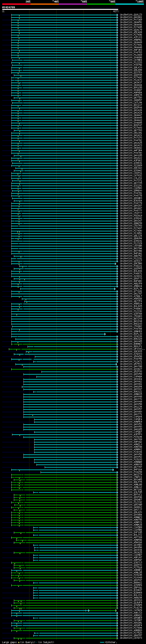Click the cyan ~100% identity legend segment
Image resolution: width=146 pixels, height=644 pixels.
coord(130,4)
